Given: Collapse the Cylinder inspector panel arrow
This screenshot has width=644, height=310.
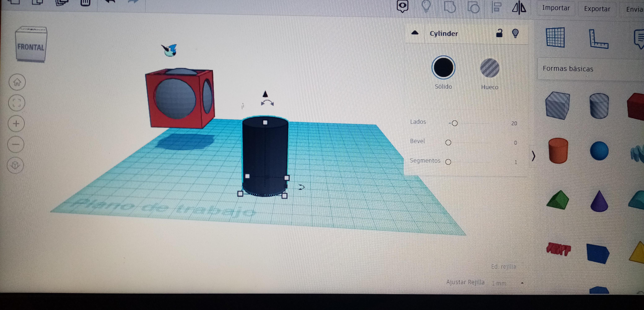Looking at the screenshot, I should (415, 33).
